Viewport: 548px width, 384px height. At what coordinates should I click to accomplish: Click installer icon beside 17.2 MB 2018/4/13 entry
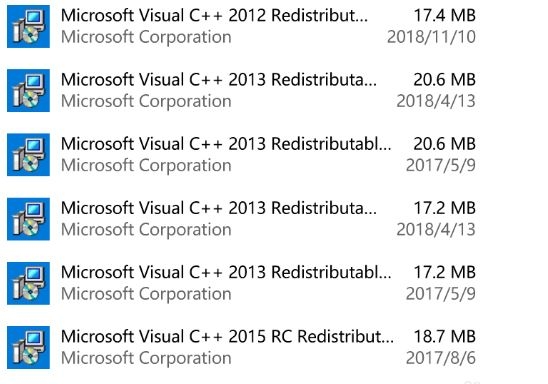(x=28, y=219)
